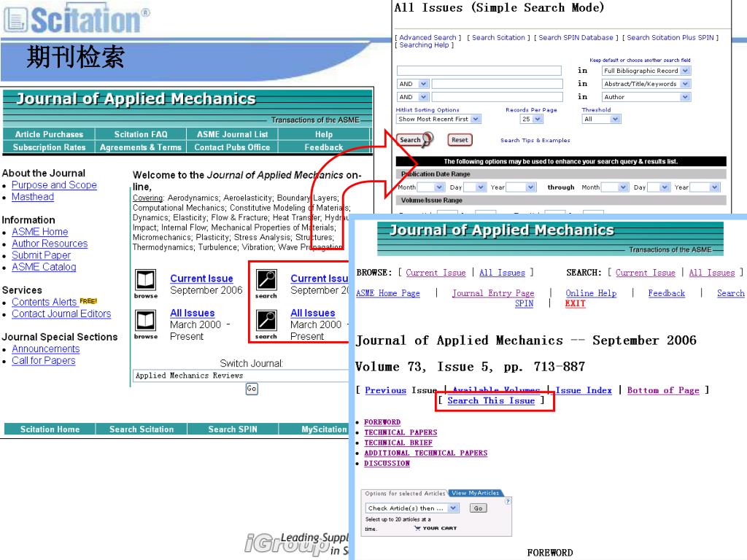The width and height of the screenshot is (747, 560).
Task: Open the first AND operator dropdown
Action: pos(413,84)
